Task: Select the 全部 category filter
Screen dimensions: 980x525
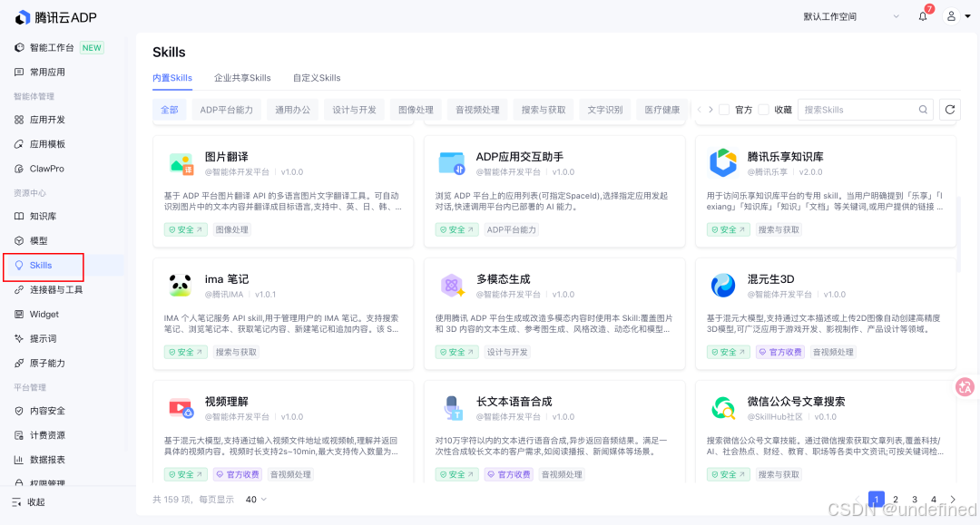Action: pos(170,110)
